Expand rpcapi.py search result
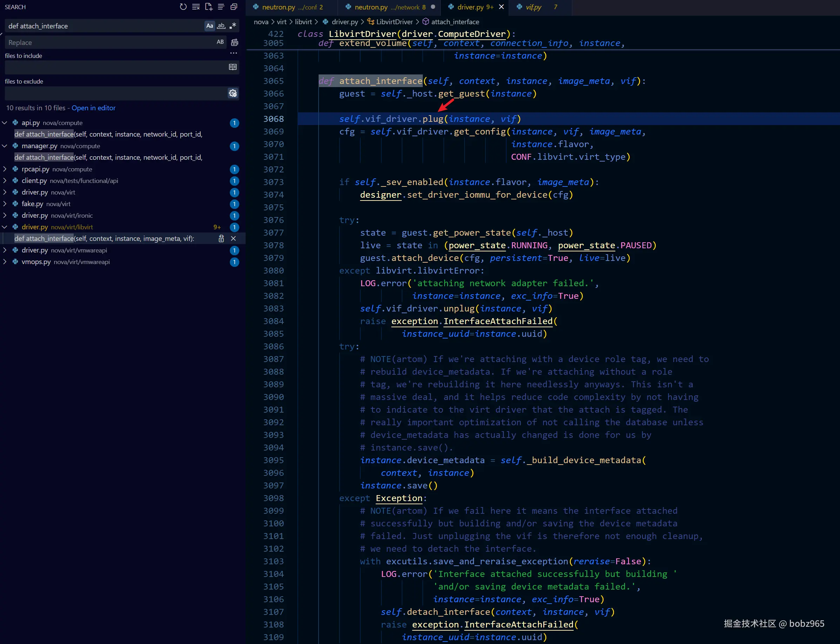 (x=5, y=169)
